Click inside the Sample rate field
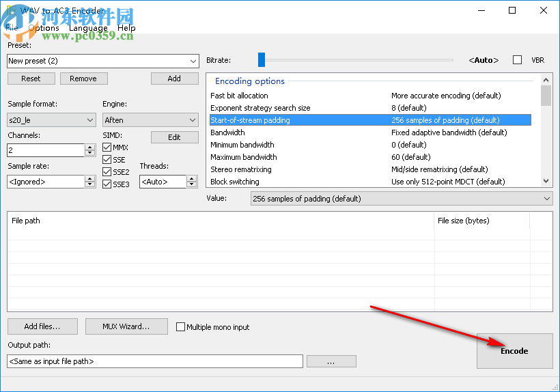560x392 pixels. tap(46, 182)
